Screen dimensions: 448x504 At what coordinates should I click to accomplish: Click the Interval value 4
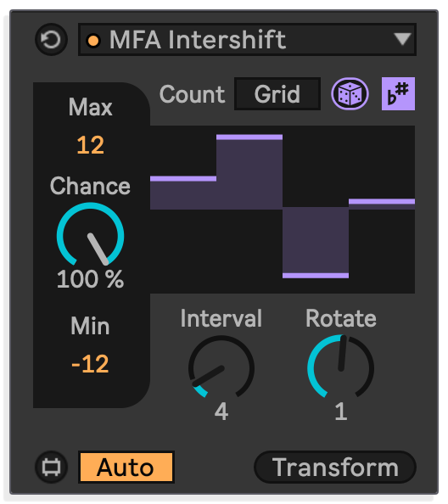[221, 412]
